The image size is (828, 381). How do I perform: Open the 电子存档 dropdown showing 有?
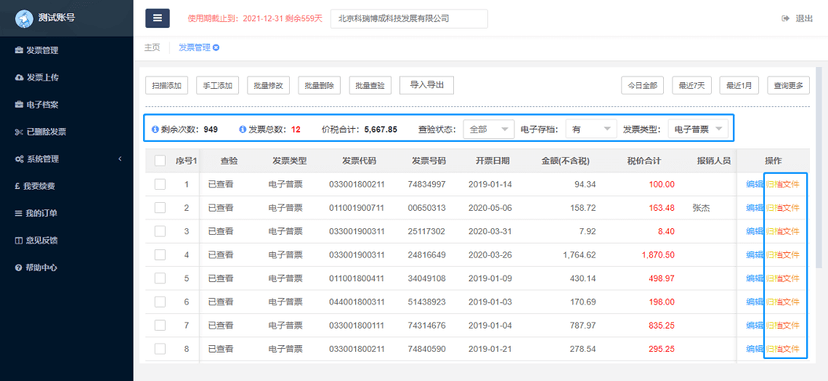(x=591, y=129)
